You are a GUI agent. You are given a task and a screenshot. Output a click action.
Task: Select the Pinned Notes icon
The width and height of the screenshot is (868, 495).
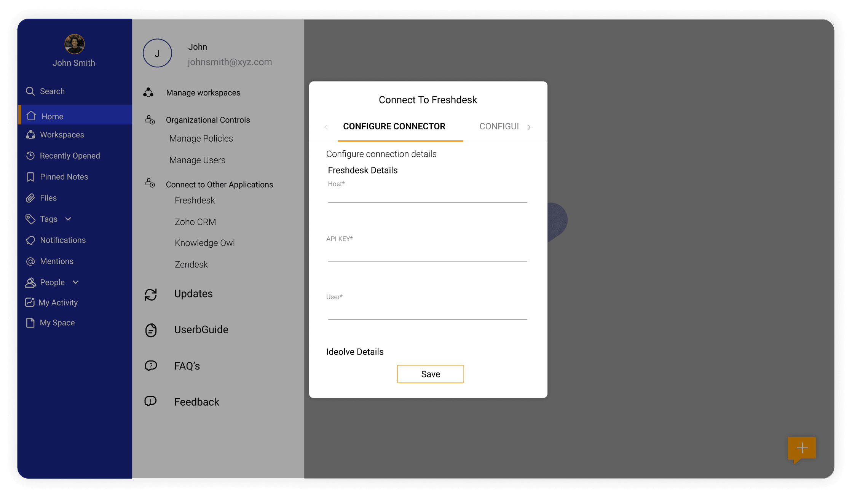click(x=30, y=177)
